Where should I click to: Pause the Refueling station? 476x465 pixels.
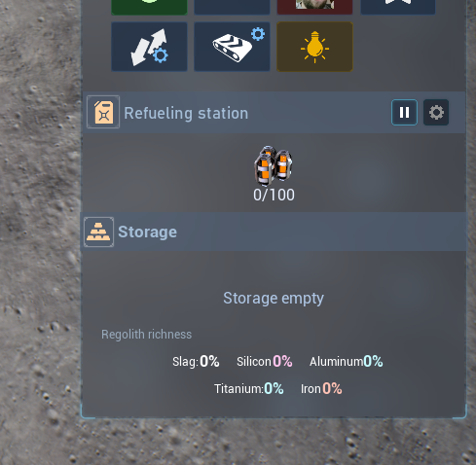[x=404, y=112]
